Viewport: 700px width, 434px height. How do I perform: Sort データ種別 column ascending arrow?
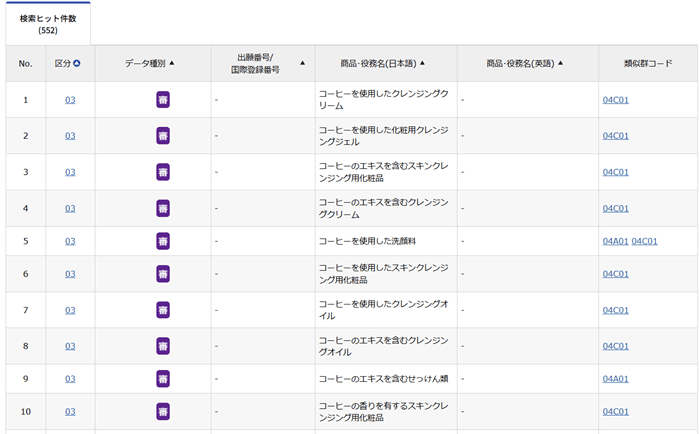pos(172,63)
